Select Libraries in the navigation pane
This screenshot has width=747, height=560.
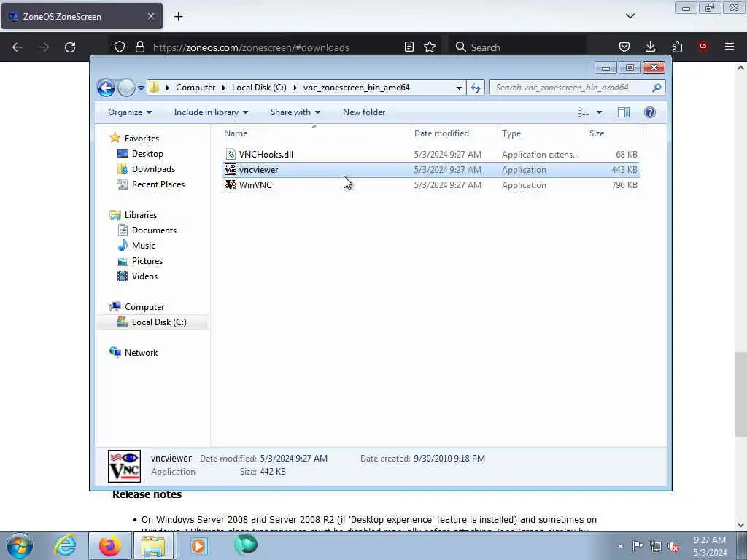pos(141,215)
